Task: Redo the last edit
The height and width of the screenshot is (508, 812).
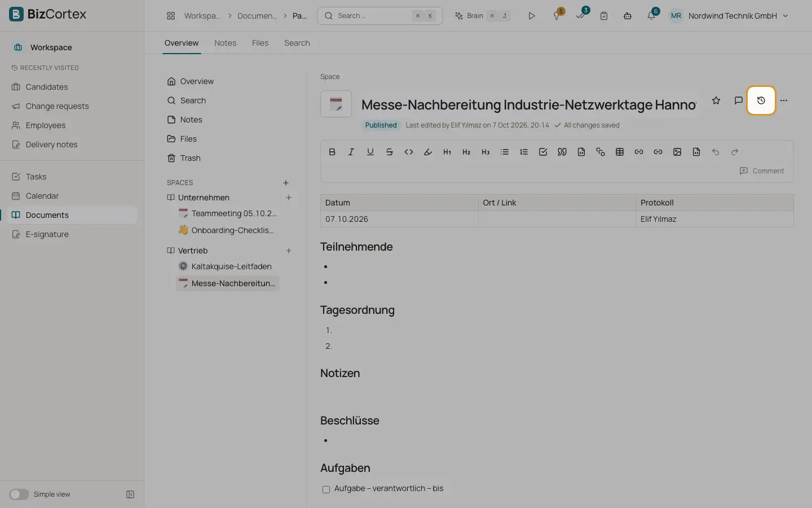Action: (x=735, y=152)
